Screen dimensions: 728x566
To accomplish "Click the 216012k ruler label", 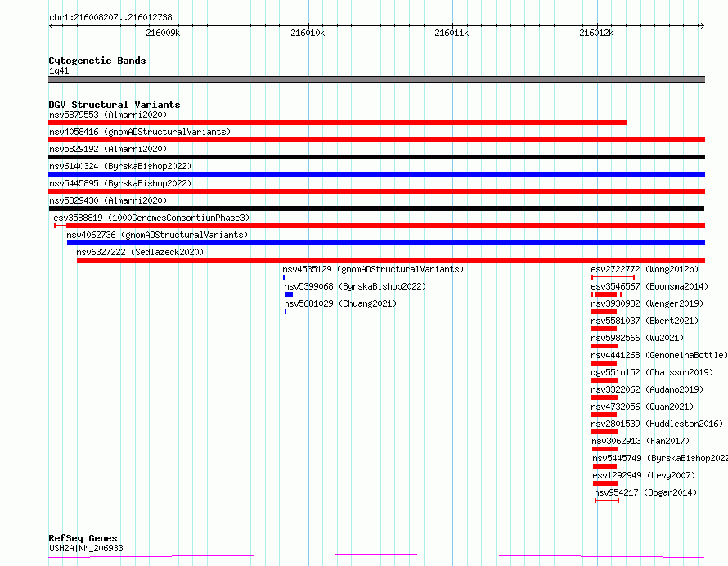I will point(596,33).
